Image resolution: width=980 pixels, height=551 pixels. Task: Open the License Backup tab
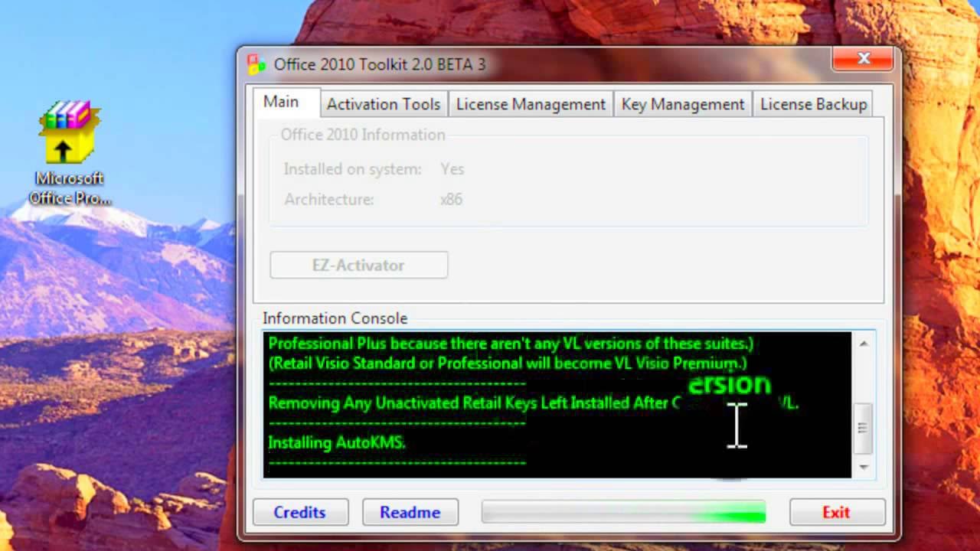click(813, 104)
